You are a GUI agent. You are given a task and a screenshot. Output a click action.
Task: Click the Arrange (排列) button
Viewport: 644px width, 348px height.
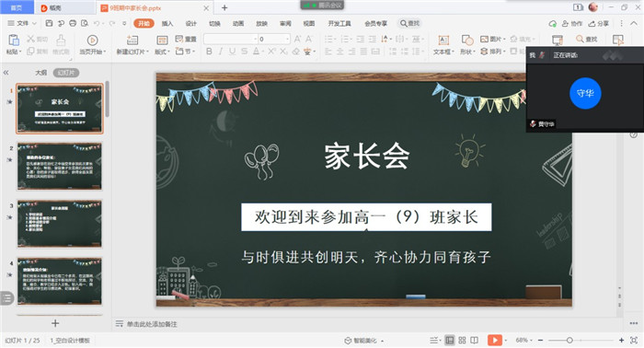click(492, 52)
